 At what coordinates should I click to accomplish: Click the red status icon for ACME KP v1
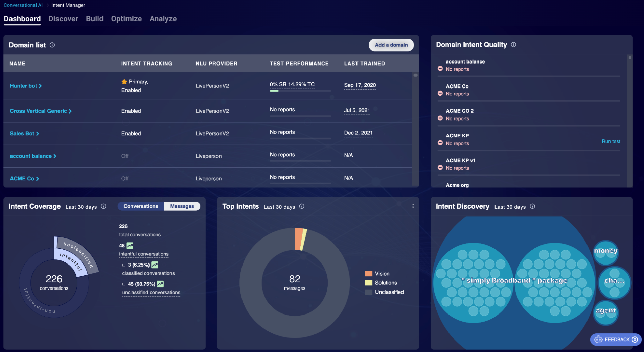click(440, 167)
